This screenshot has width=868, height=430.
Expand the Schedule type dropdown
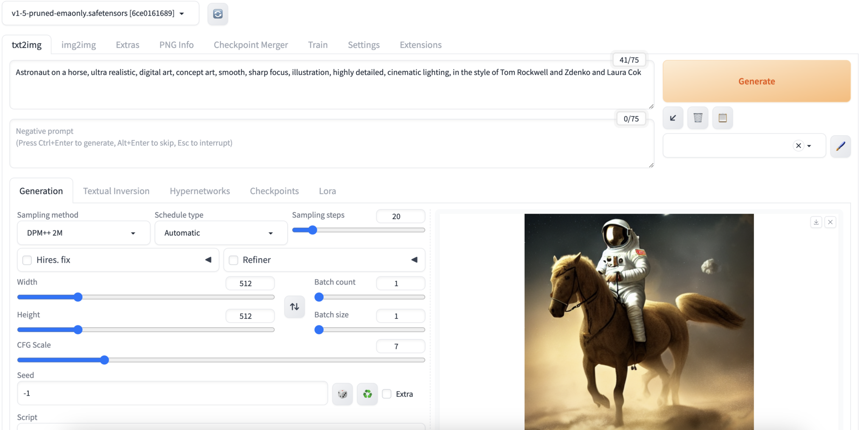tap(221, 233)
